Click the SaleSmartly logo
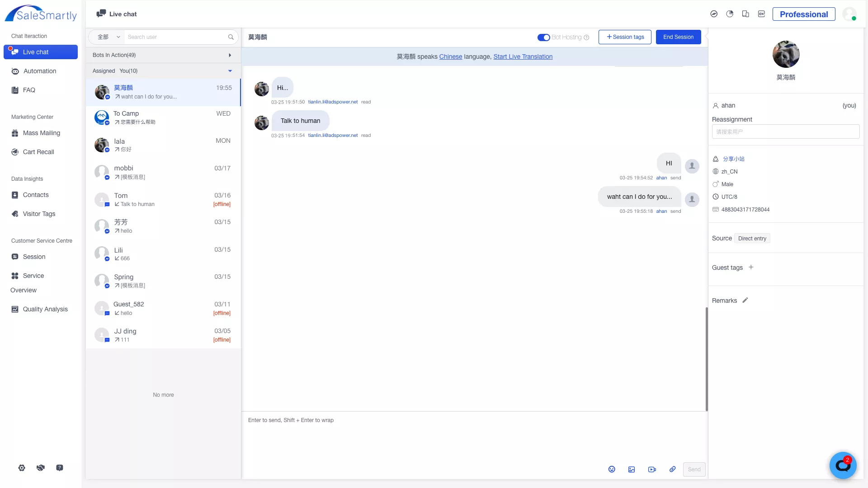Image resolution: width=868 pixels, height=488 pixels. tap(41, 14)
